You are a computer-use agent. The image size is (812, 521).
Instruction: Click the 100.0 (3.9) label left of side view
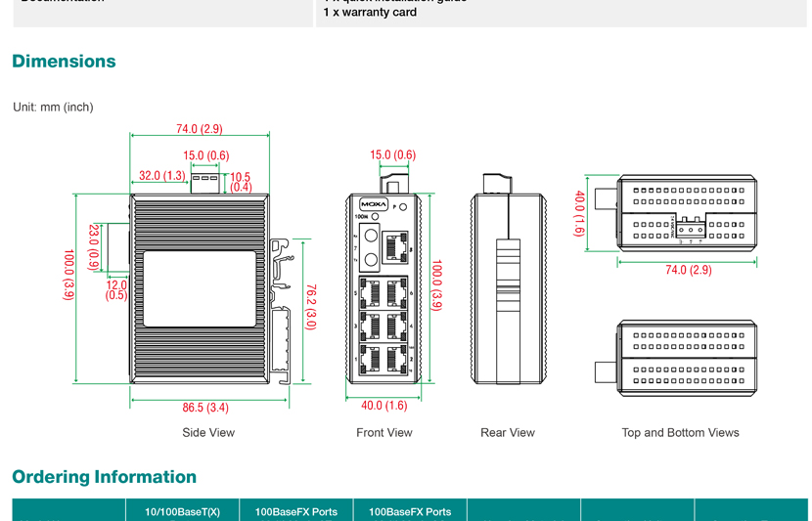pos(68,275)
